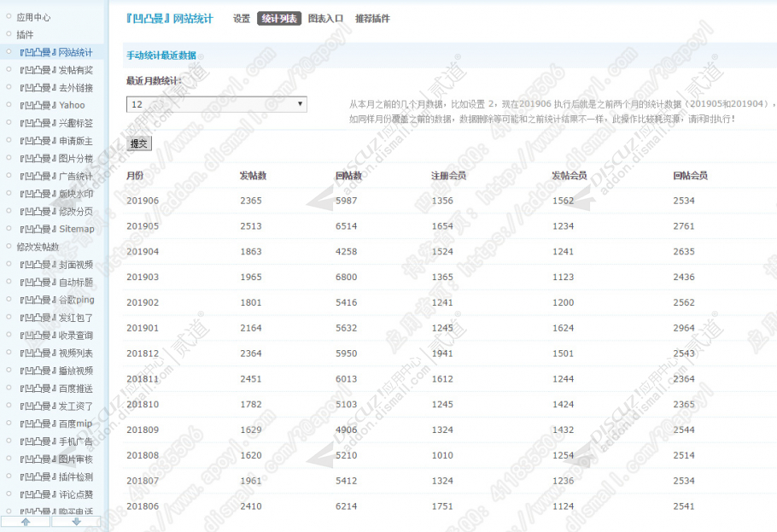Click the 回帖数 column header
This screenshot has height=532, width=777.
349,176
